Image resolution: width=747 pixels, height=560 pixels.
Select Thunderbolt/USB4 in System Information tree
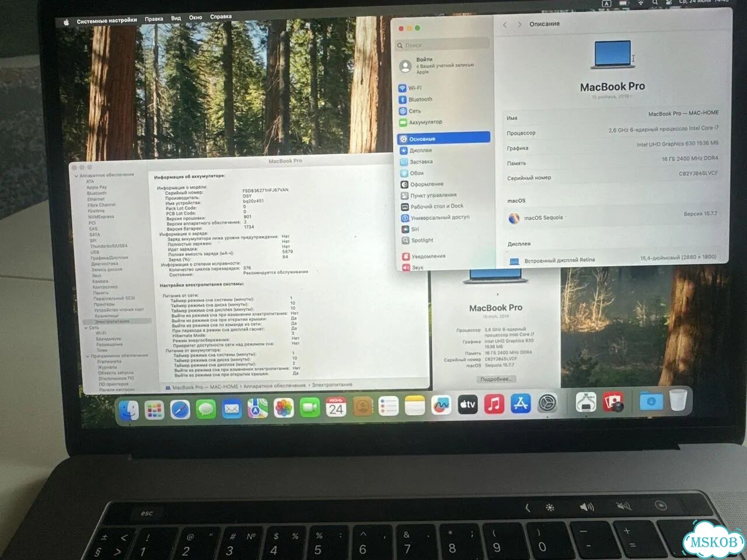click(x=109, y=246)
